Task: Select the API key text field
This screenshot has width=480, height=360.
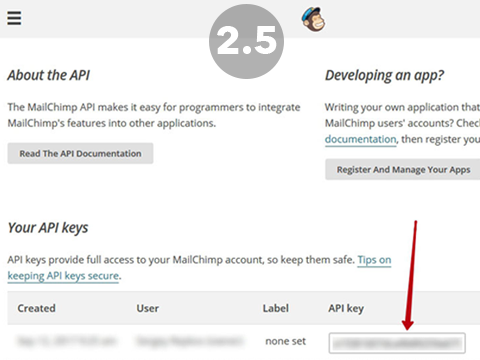Action: pos(397,343)
